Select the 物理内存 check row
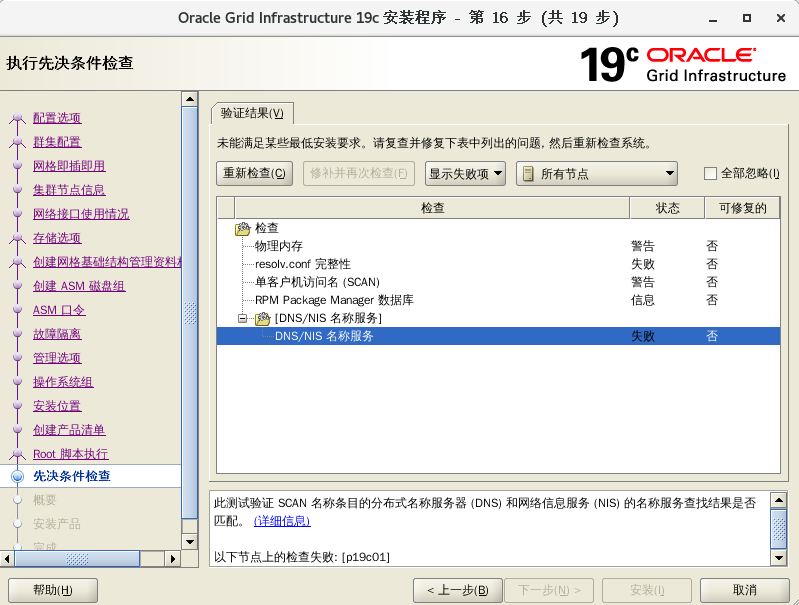Image resolution: width=799 pixels, height=605 pixels. (x=498, y=246)
